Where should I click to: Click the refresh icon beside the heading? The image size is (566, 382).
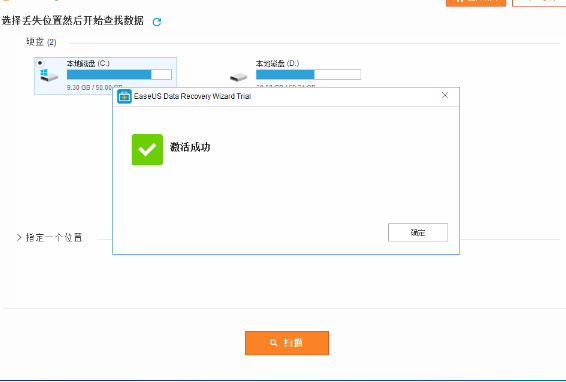click(x=157, y=22)
